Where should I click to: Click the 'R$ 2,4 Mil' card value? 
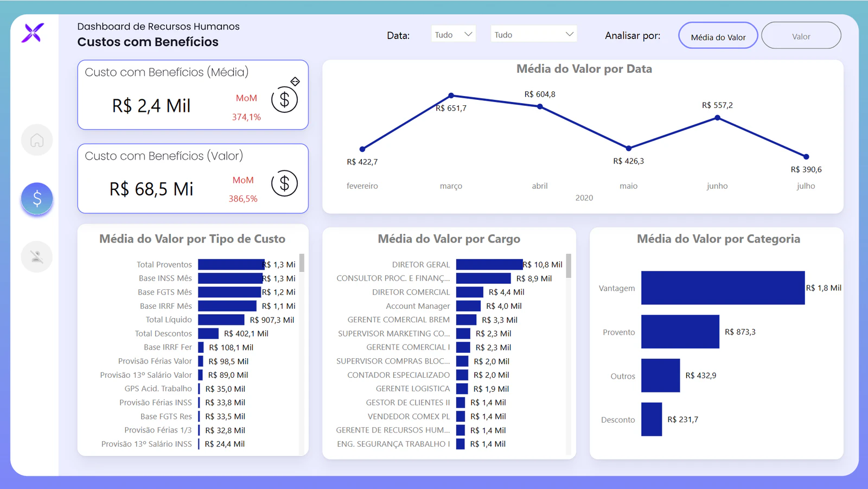(x=151, y=106)
